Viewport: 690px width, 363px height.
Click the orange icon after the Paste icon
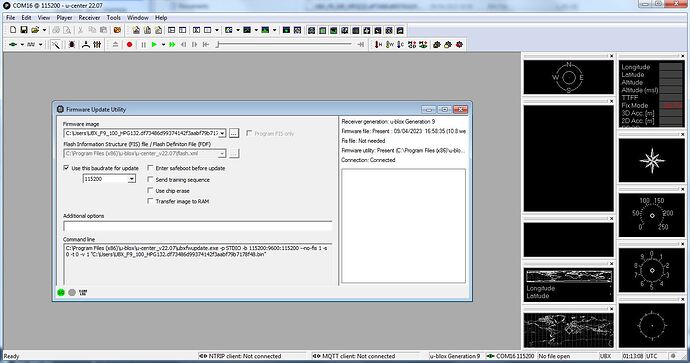click(x=117, y=30)
